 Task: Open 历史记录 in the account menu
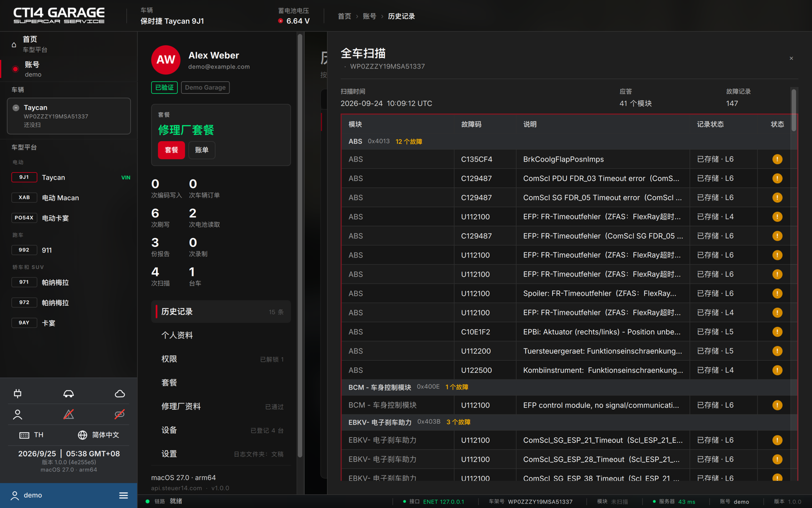(x=221, y=312)
